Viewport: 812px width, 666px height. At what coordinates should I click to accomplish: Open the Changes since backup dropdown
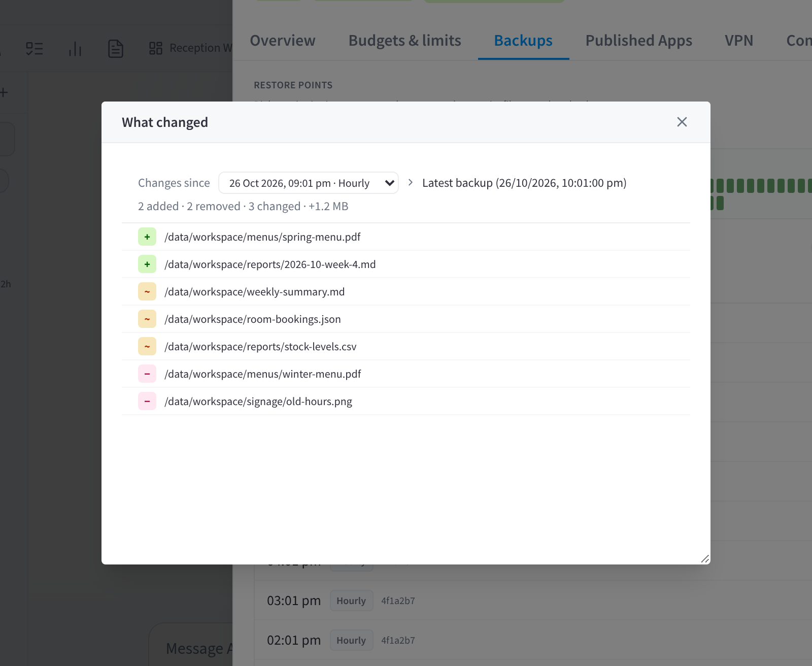click(x=309, y=183)
